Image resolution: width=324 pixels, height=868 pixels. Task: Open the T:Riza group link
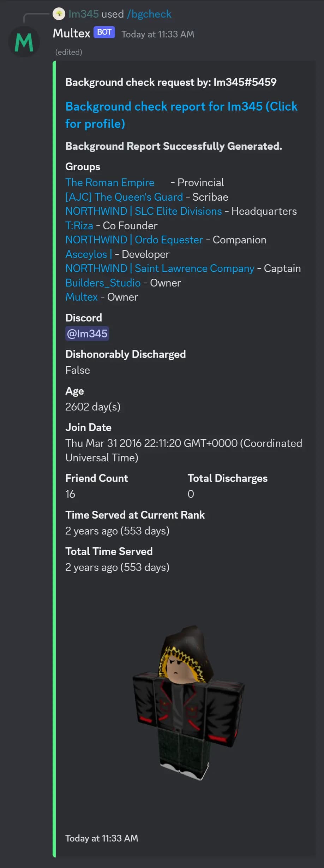click(80, 225)
